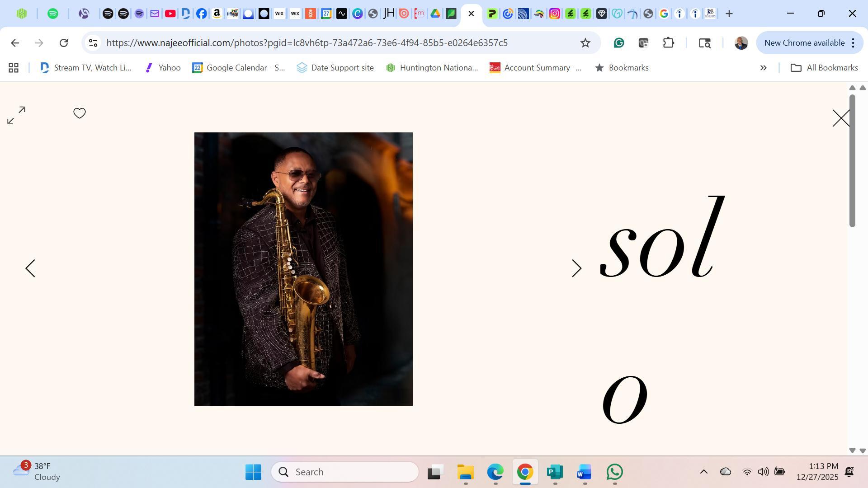Bookmark this page with star icon
This screenshot has width=868, height=488.
coord(585,43)
